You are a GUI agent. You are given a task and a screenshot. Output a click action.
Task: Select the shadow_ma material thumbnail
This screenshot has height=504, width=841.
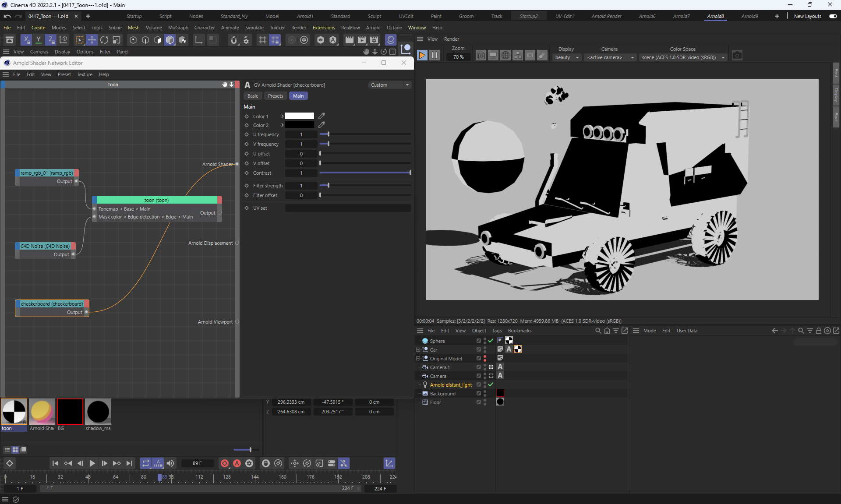click(98, 412)
